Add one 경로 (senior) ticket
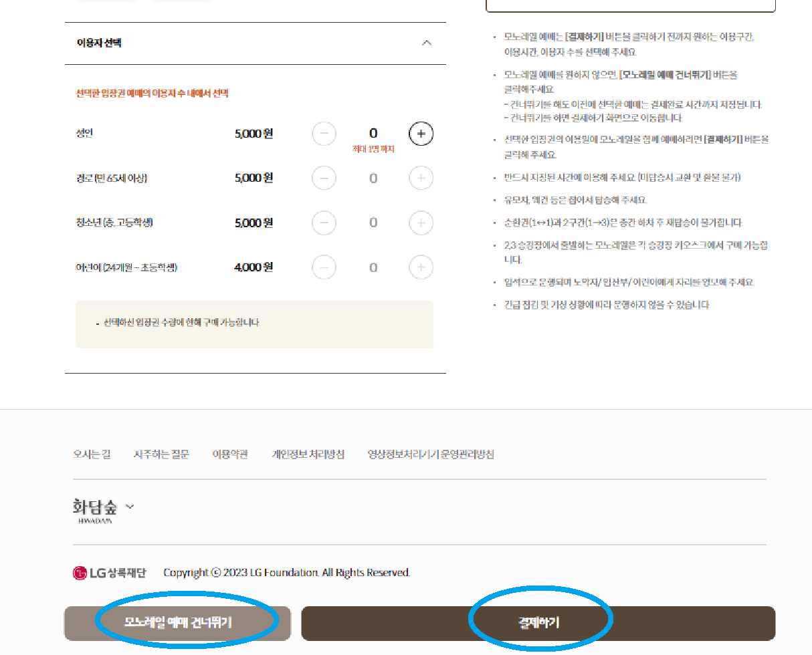This screenshot has width=812, height=655. tap(421, 178)
